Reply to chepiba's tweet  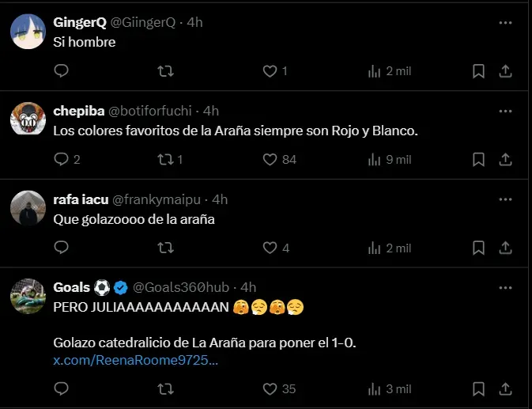62,160
